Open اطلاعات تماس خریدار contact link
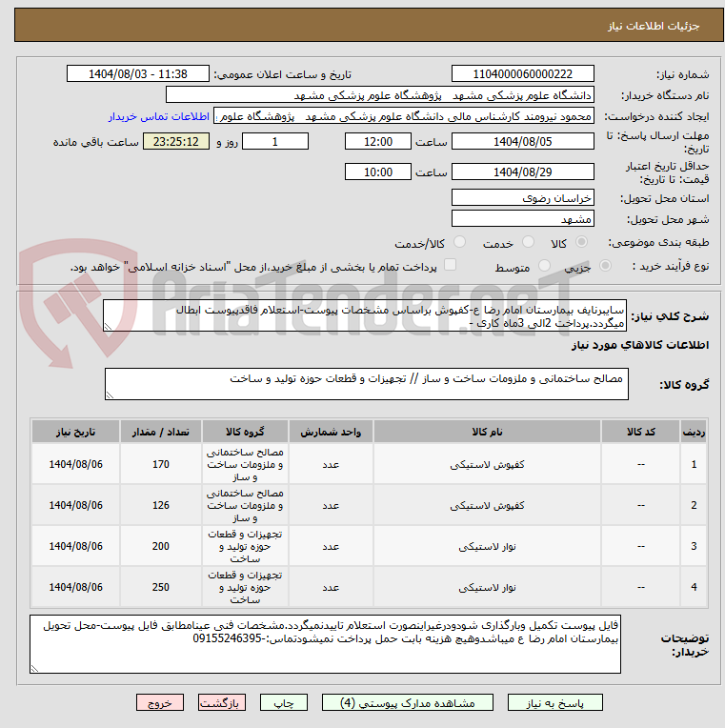725x728 pixels. pos(159,116)
